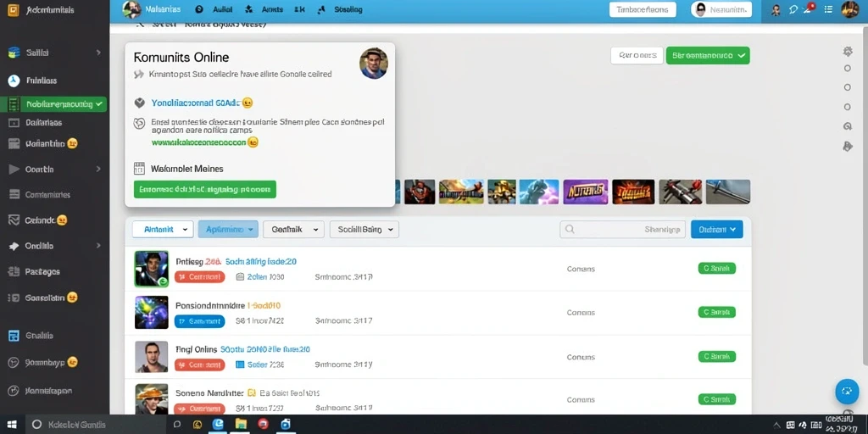Open the Gentaik filter dropdown
868x434 pixels.
point(293,229)
